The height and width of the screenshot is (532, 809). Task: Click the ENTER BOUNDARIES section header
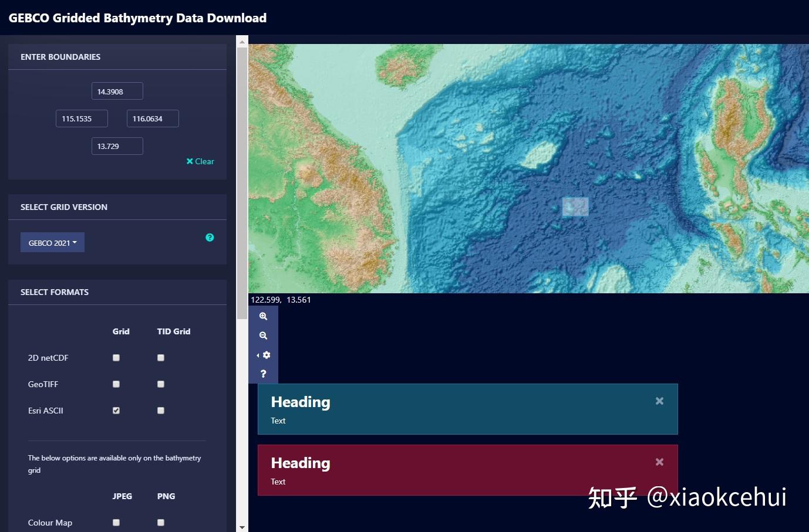click(61, 56)
